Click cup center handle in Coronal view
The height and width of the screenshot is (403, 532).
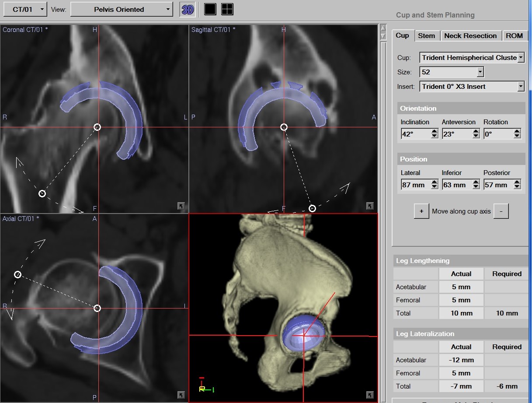point(97,127)
